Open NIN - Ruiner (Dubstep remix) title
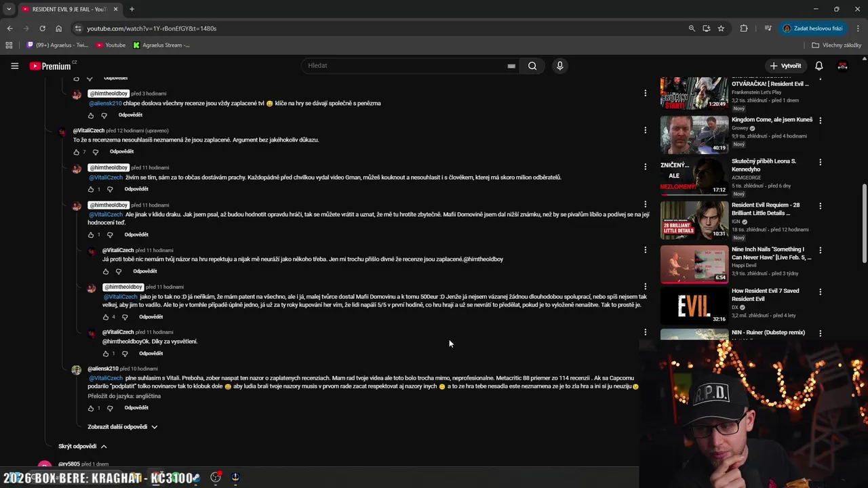This screenshot has height=488, width=868. (x=768, y=333)
